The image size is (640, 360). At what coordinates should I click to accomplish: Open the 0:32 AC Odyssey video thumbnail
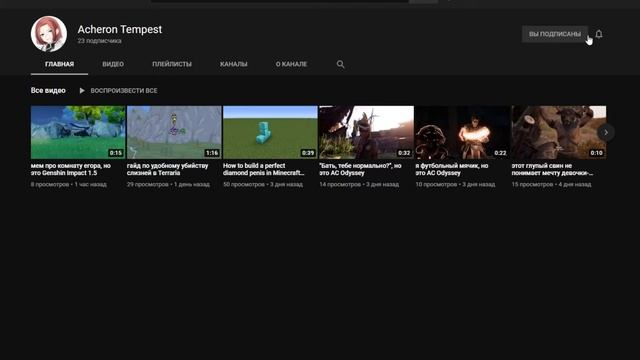pyautogui.click(x=367, y=132)
